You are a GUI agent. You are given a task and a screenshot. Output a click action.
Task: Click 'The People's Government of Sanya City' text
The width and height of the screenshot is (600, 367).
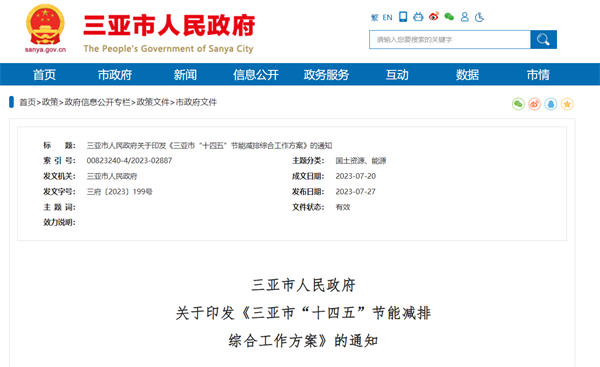coord(168,49)
